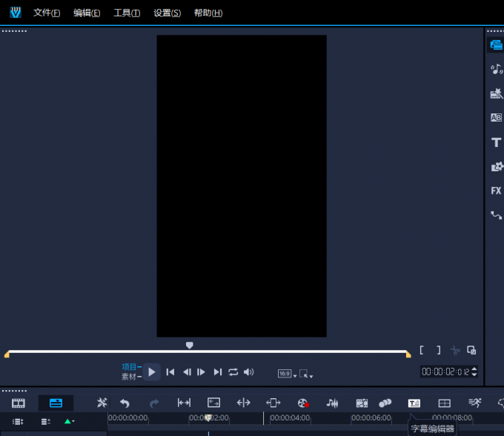Open the motion path library icon
The width and height of the screenshot is (504, 436).
click(x=496, y=215)
